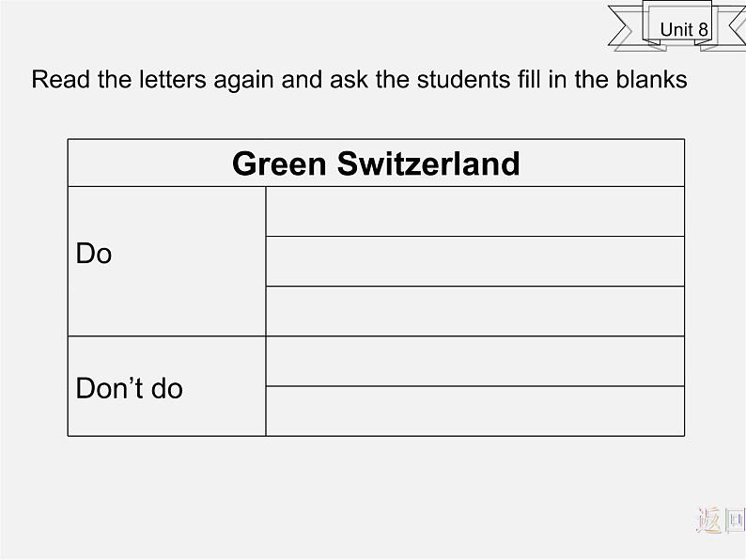Click the right ribbon tail of Unit 8 banner

pyautogui.click(x=729, y=26)
